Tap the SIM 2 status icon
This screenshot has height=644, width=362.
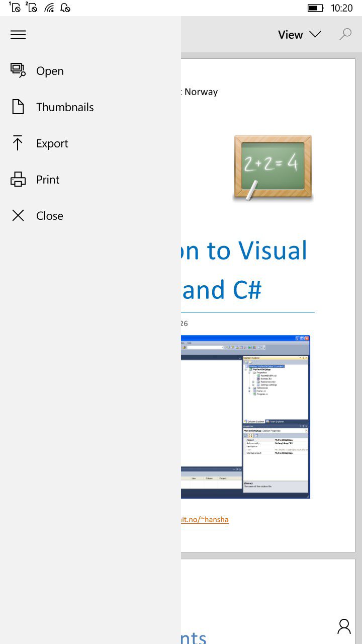tap(31, 7)
